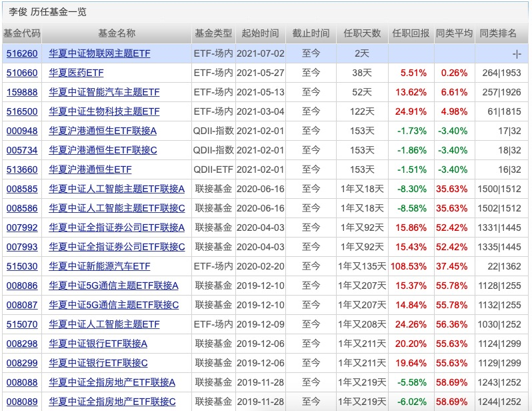
Task: Open 华夏中证全指房地产ETF联接C link
Action: click(112, 402)
